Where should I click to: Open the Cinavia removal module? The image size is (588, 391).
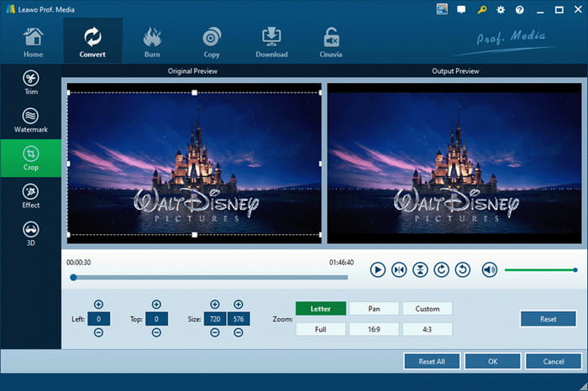(x=331, y=42)
